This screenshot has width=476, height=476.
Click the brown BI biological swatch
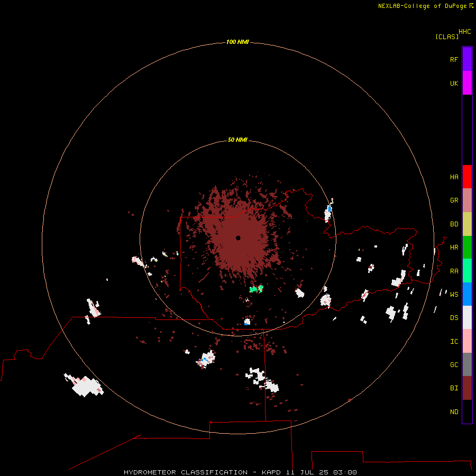click(x=467, y=388)
